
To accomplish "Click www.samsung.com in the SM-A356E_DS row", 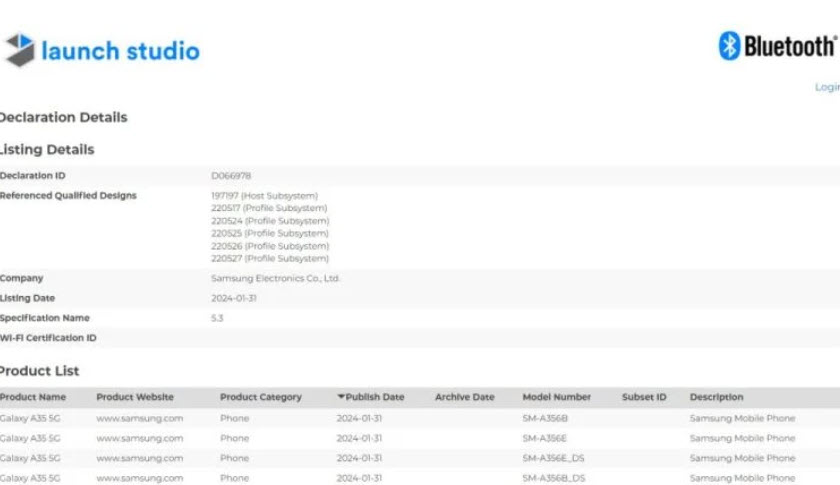I will point(140,458).
